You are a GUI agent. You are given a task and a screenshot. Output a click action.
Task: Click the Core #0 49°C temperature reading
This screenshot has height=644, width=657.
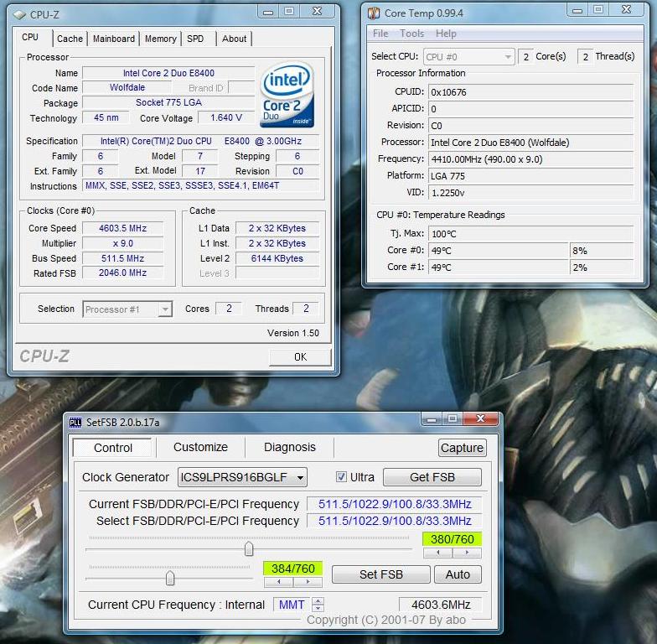(498, 251)
